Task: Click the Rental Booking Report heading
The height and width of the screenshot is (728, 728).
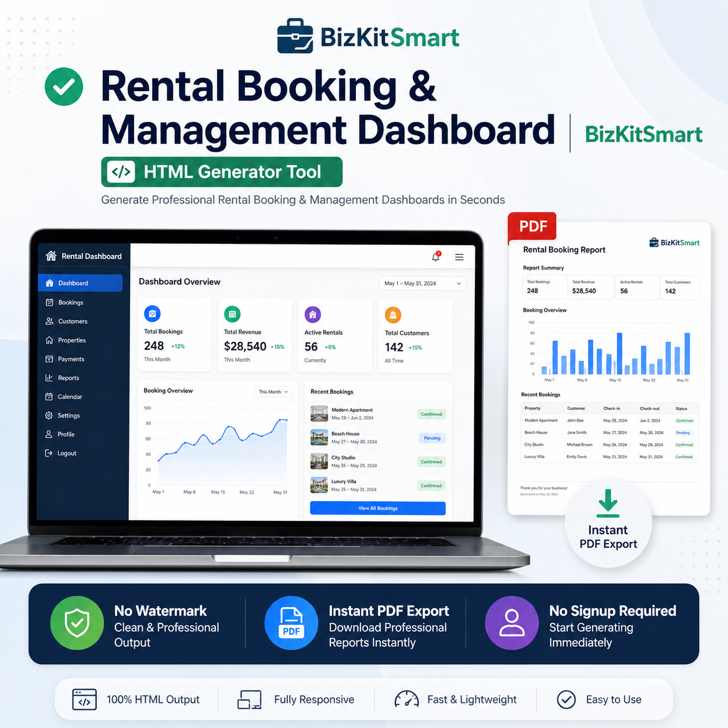Action: pos(564,250)
